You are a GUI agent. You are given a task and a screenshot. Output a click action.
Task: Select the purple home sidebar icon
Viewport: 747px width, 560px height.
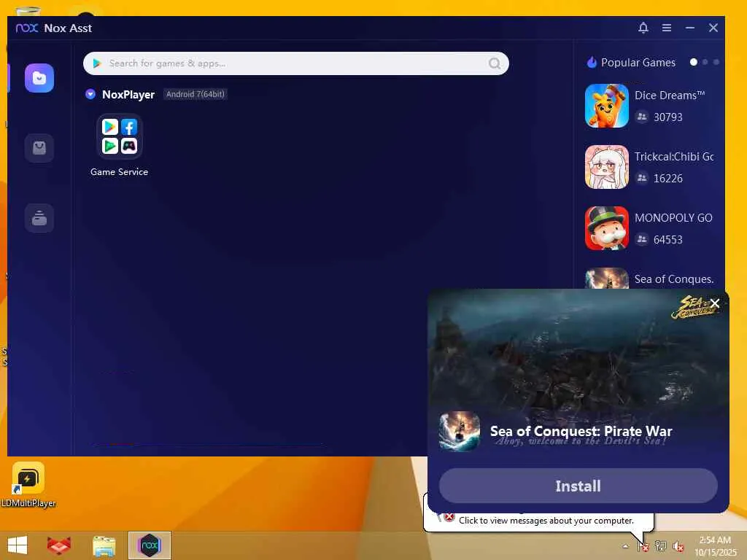tap(39, 78)
